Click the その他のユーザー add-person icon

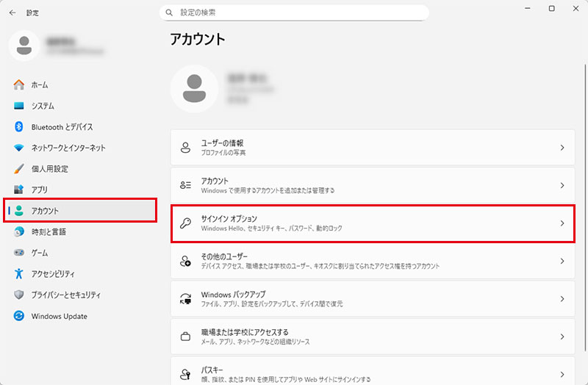tap(186, 261)
